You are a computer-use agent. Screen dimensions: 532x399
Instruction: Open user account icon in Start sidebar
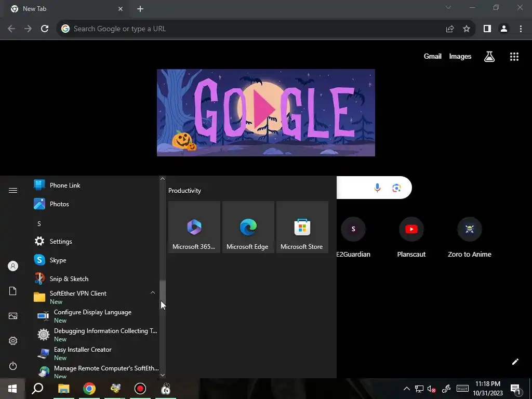coord(13,266)
